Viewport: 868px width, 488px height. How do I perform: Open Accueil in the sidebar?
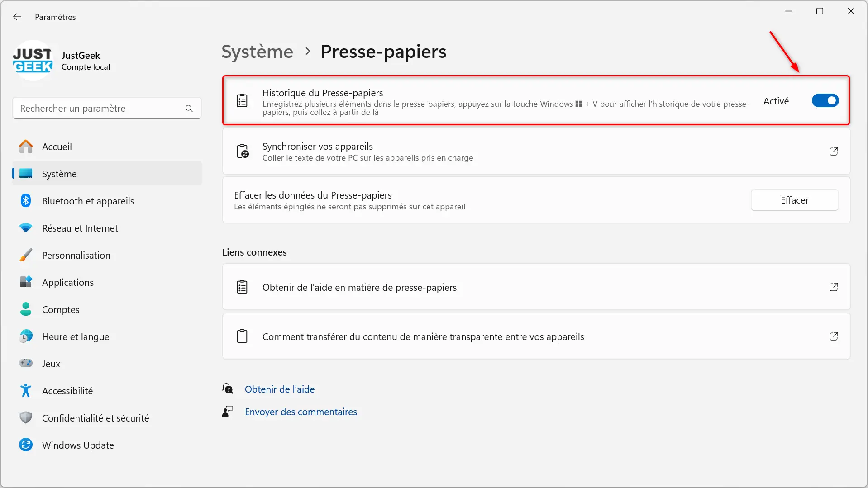pyautogui.click(x=107, y=147)
